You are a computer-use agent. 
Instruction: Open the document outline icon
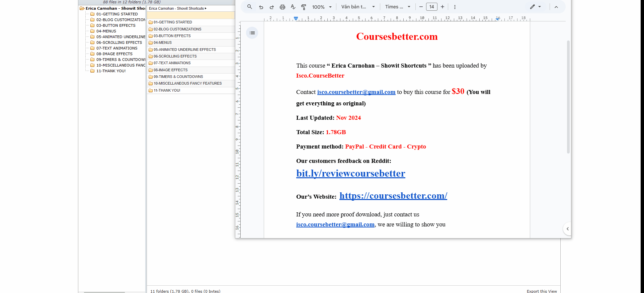(252, 33)
